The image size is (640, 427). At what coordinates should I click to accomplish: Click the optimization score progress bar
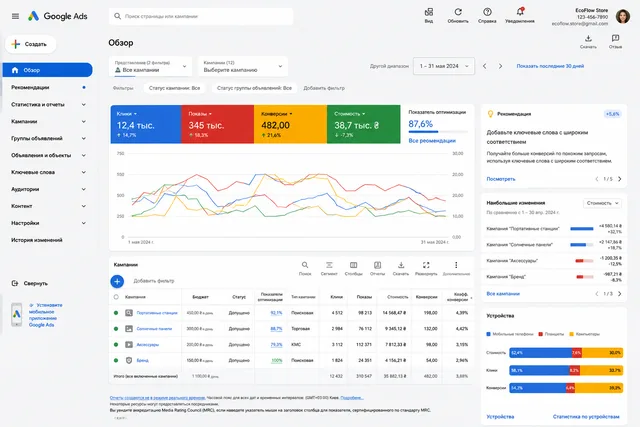438,131
